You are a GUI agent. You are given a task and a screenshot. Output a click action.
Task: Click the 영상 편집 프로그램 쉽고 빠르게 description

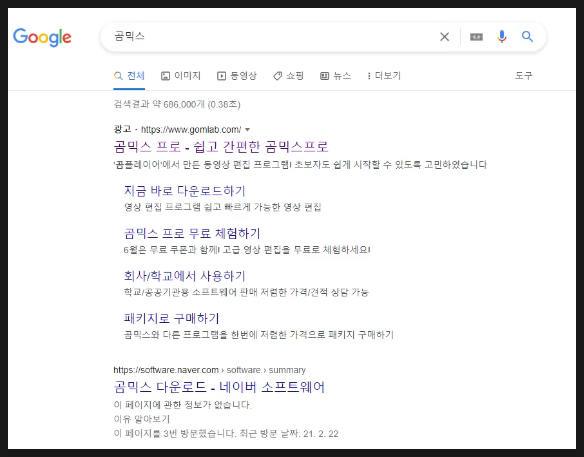pyautogui.click(x=223, y=207)
